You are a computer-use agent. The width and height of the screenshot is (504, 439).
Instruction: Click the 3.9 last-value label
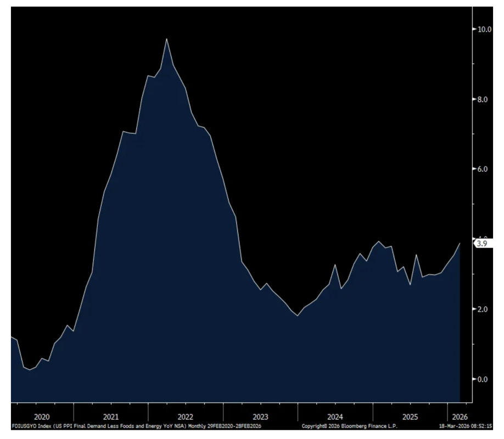[481, 244]
